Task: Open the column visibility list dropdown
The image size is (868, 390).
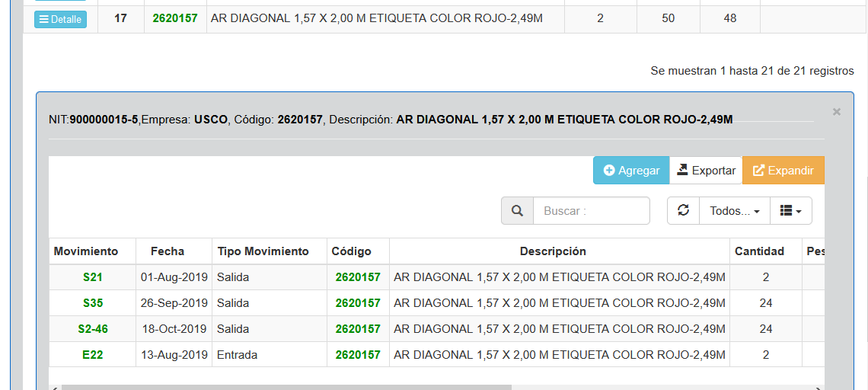Action: [790, 211]
